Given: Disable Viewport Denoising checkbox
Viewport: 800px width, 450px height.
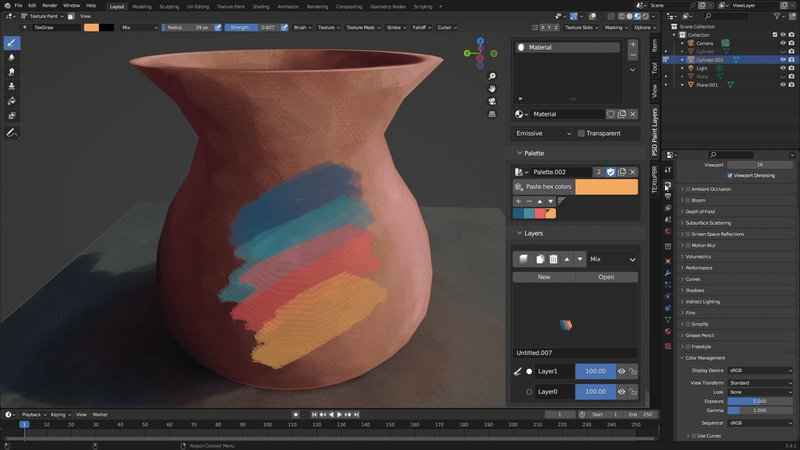Looking at the screenshot, I should click(730, 176).
